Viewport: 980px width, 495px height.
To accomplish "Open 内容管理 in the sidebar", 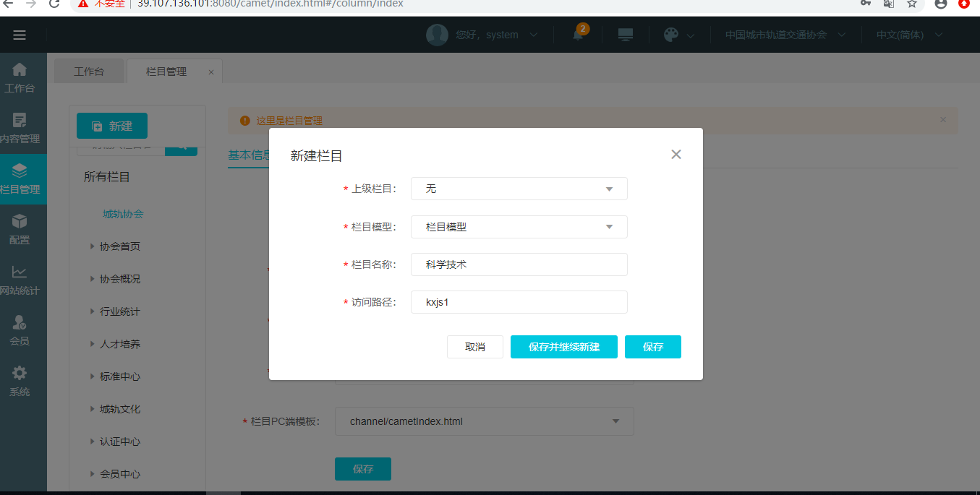I will (20, 129).
